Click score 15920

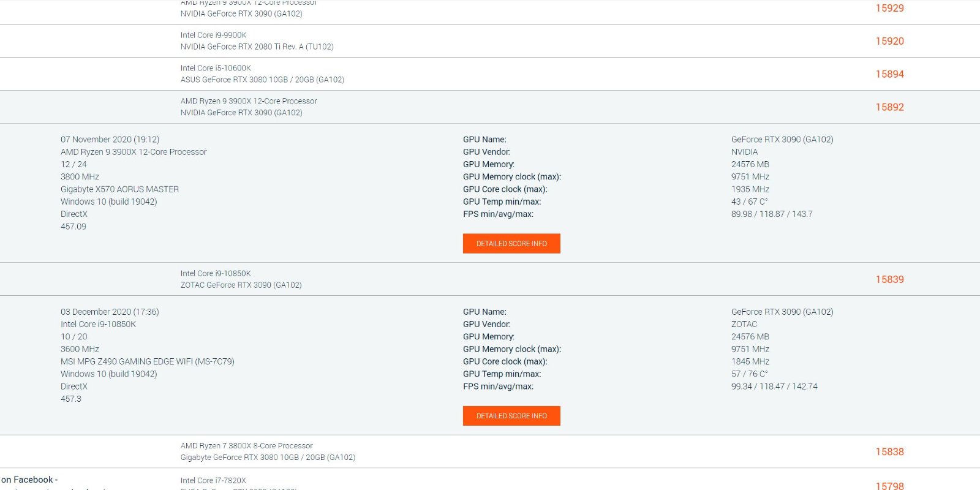click(889, 41)
